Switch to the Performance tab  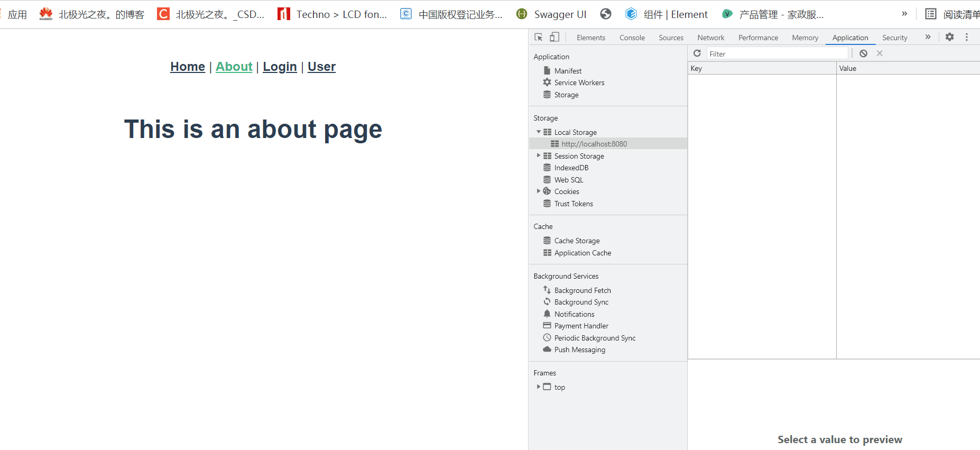coord(758,38)
